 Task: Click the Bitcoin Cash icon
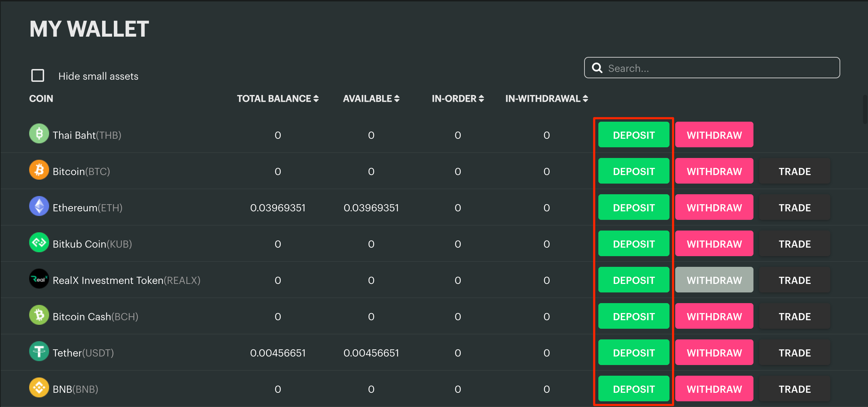tap(39, 315)
